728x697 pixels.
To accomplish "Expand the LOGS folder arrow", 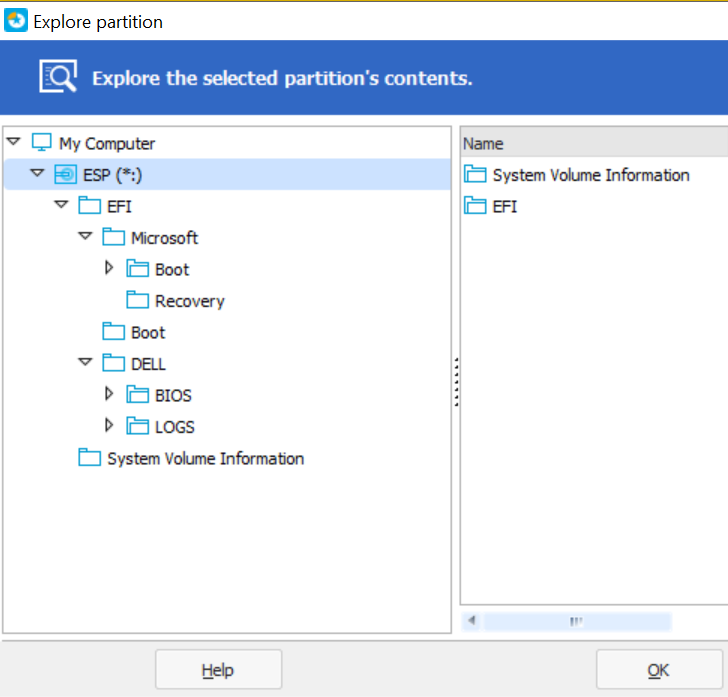I will (x=109, y=425).
